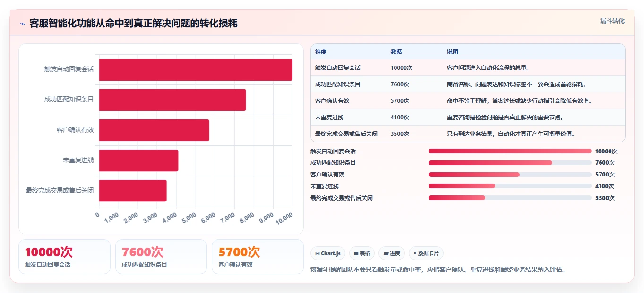Click the 成功匹配知识条目 bar in chart
This screenshot has height=293, width=644.
pyautogui.click(x=172, y=100)
